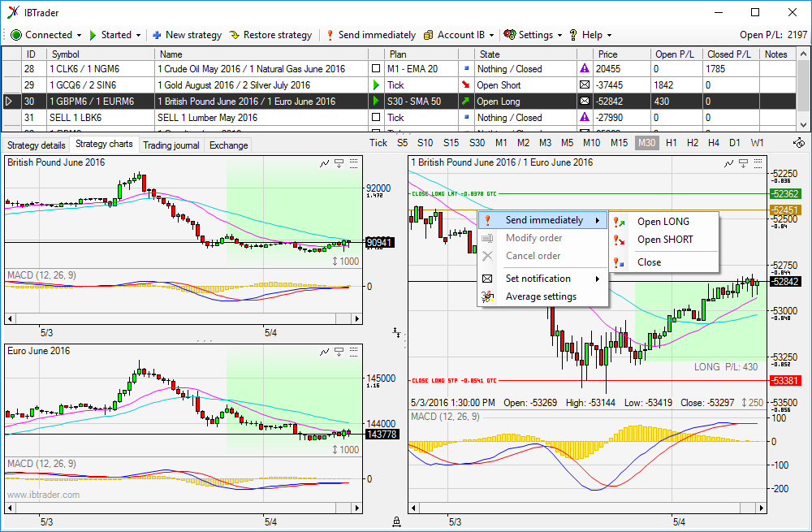This screenshot has height=532, width=812.
Task: Click the New strategy toolbar button
Action: tap(187, 35)
